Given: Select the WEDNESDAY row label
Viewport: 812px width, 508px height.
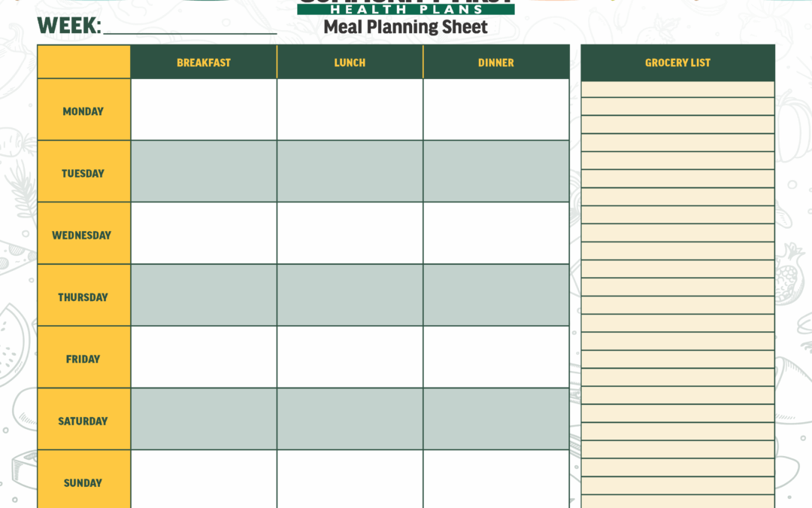Looking at the screenshot, I should 82,235.
